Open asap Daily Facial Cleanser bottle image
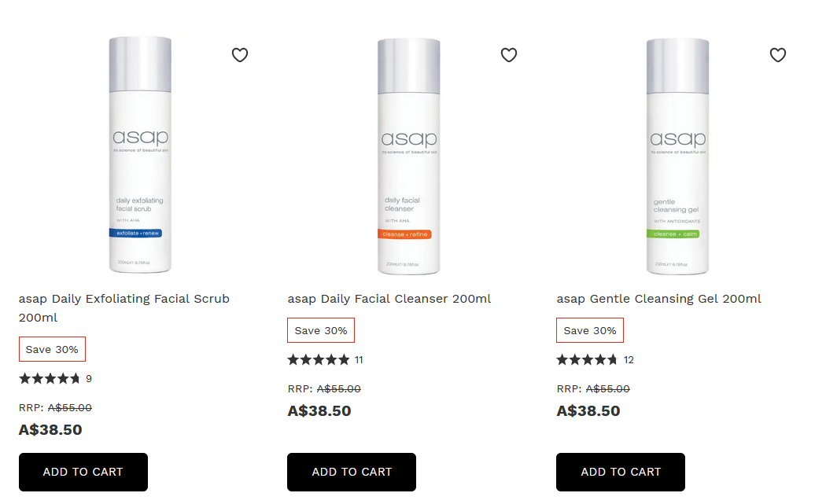826x504 pixels. [x=409, y=156]
